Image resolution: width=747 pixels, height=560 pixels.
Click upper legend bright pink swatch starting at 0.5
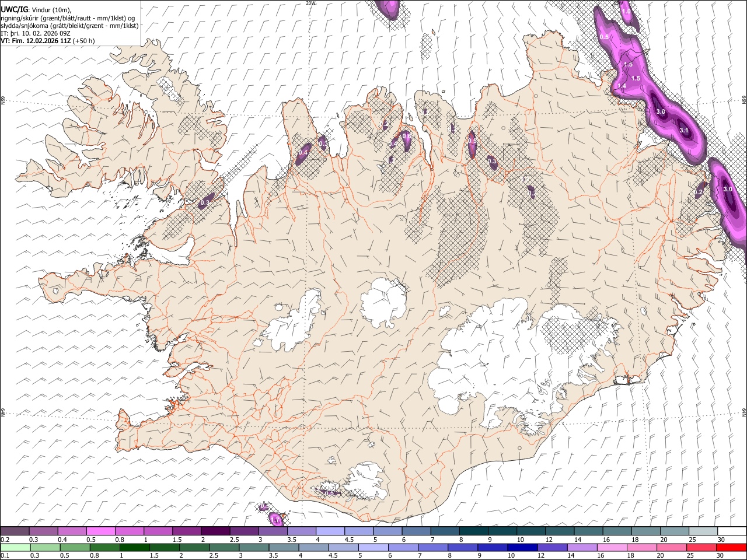tap(100, 531)
